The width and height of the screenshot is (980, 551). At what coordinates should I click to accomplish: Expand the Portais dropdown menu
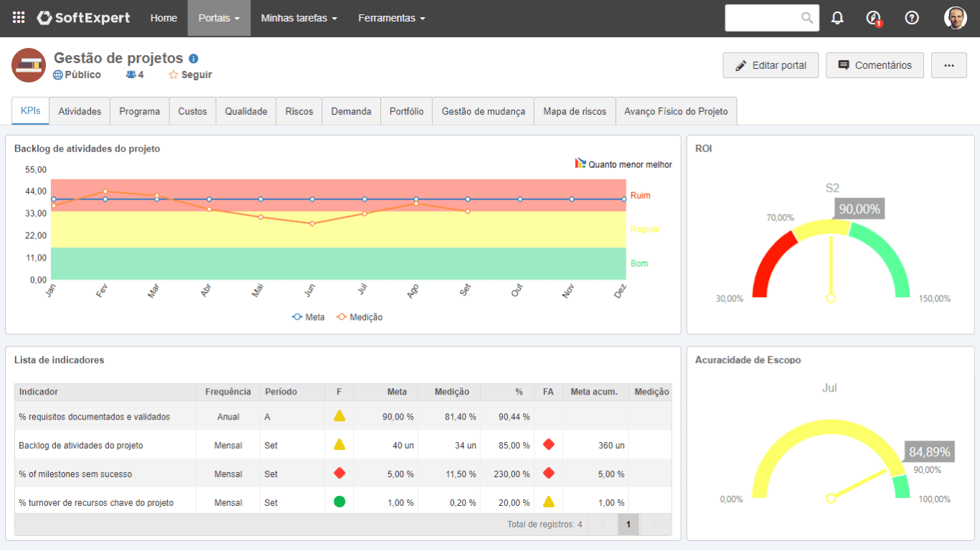(219, 18)
